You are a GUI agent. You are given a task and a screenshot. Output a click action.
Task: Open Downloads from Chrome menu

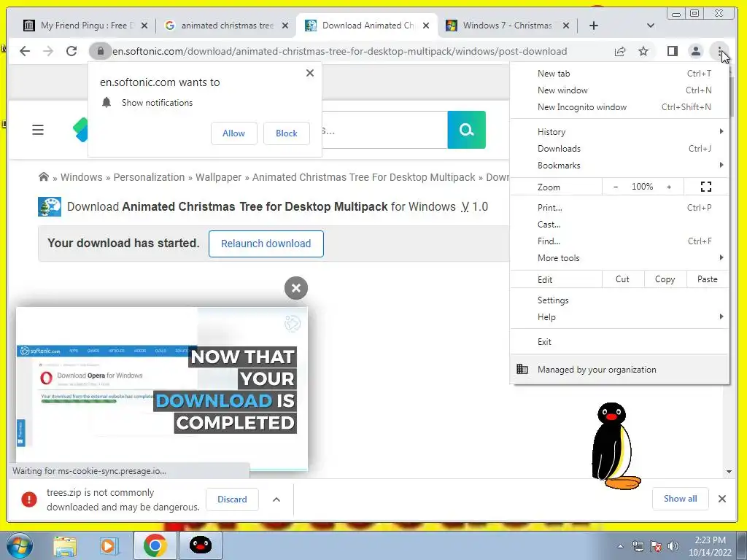619,149
